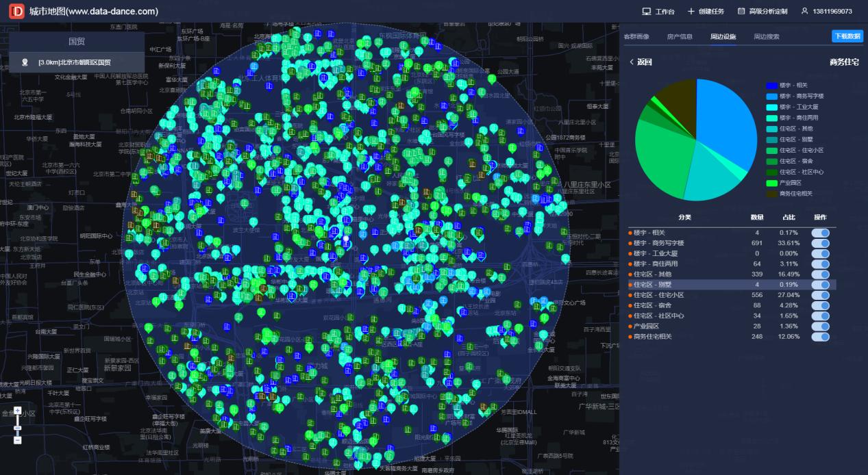Click the red data-dance logo icon
This screenshot has width=868, height=475.
click(16, 11)
